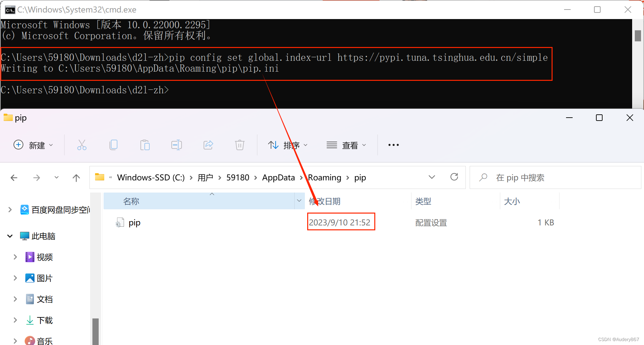
Task: Click the Paste clipboard icon
Action: pyautogui.click(x=145, y=145)
